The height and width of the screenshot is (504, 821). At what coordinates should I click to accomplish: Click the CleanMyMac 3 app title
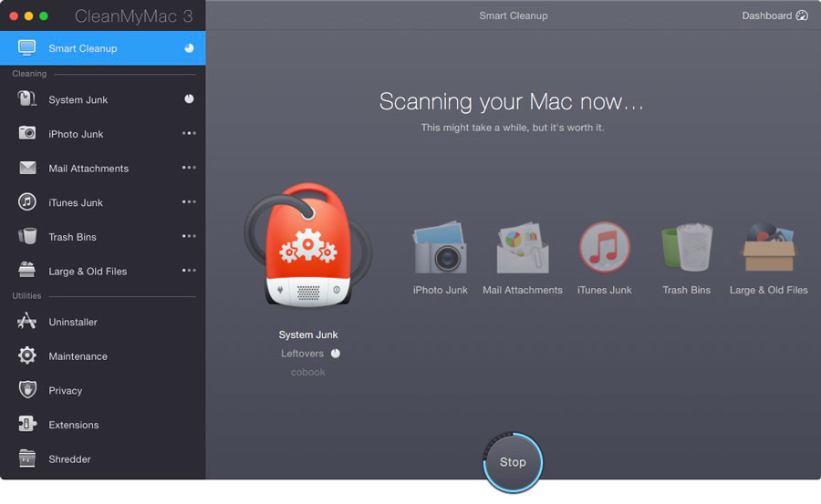click(x=133, y=16)
